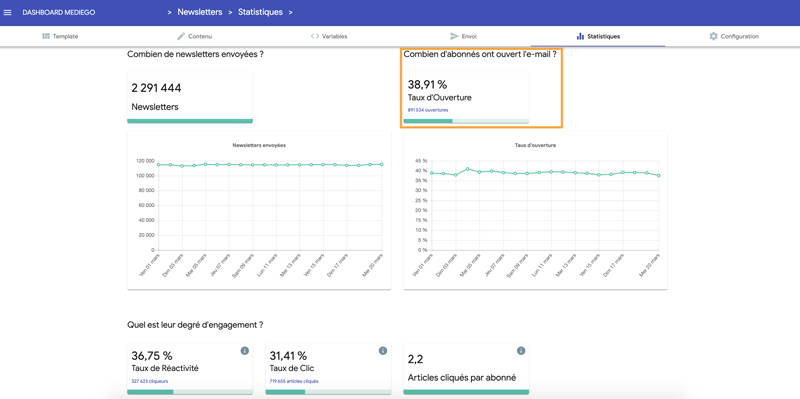Click the 2 291 444 Newsletters card
This screenshot has width=800, height=399.
(x=190, y=97)
